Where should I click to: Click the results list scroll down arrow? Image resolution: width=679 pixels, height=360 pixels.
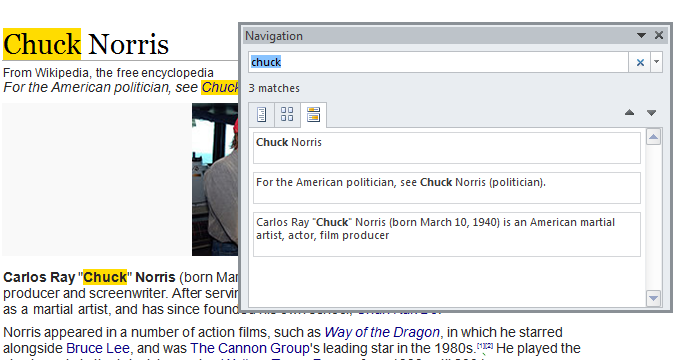653,298
